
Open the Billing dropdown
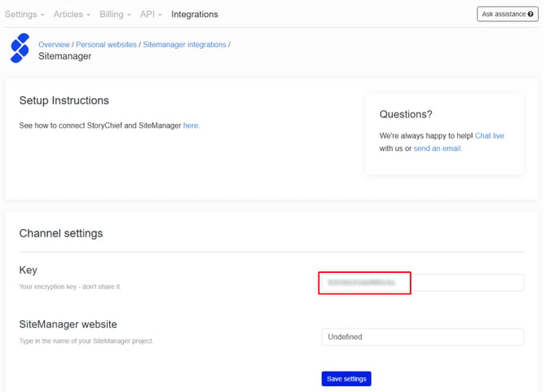[x=115, y=15]
